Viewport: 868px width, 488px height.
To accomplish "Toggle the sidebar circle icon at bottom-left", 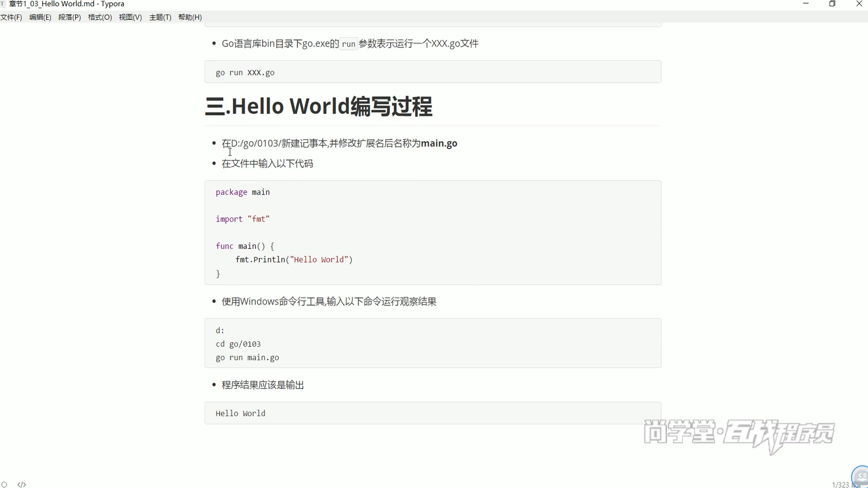I will [5, 484].
